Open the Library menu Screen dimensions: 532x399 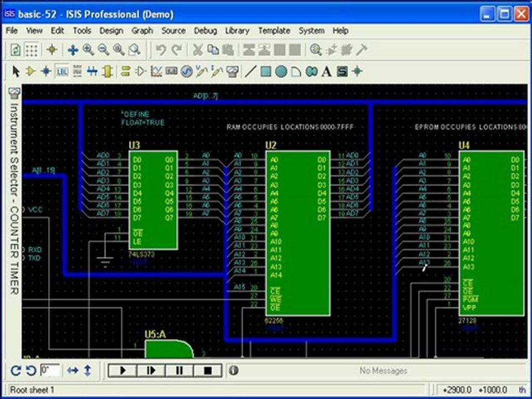(237, 30)
